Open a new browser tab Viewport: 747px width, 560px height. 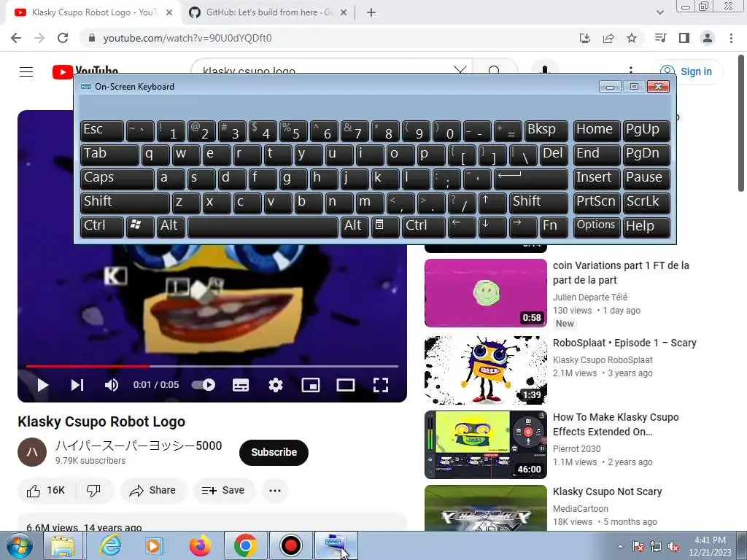pos(371,12)
